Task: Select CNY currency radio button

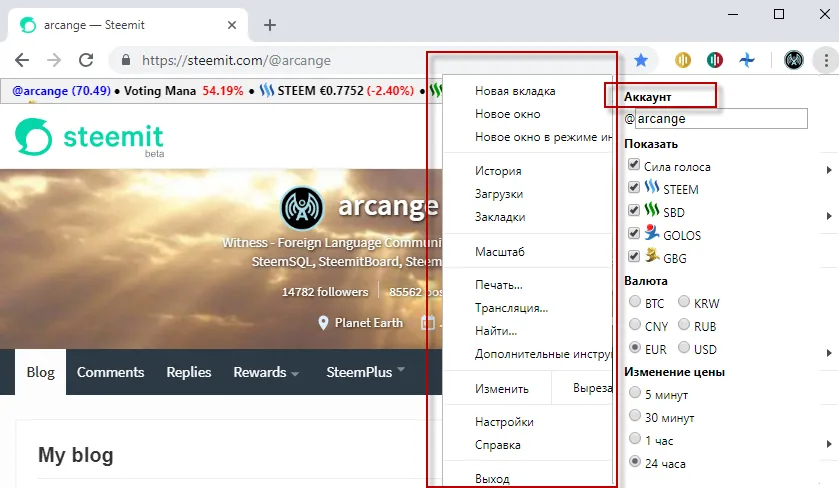Action: [x=635, y=324]
